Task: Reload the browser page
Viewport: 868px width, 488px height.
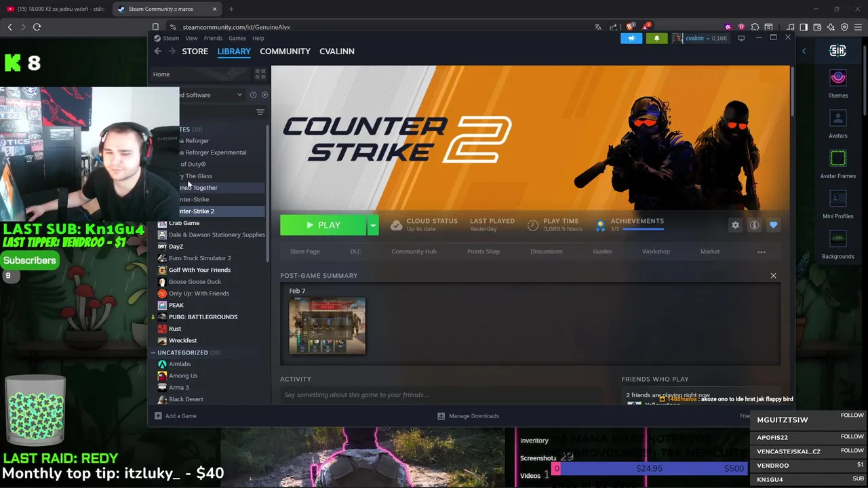Action: 37,27
